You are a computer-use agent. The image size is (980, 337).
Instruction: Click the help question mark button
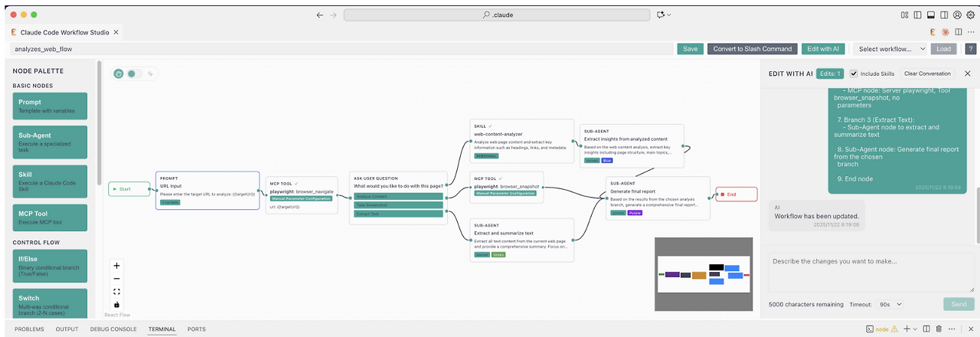pyautogui.click(x=970, y=48)
